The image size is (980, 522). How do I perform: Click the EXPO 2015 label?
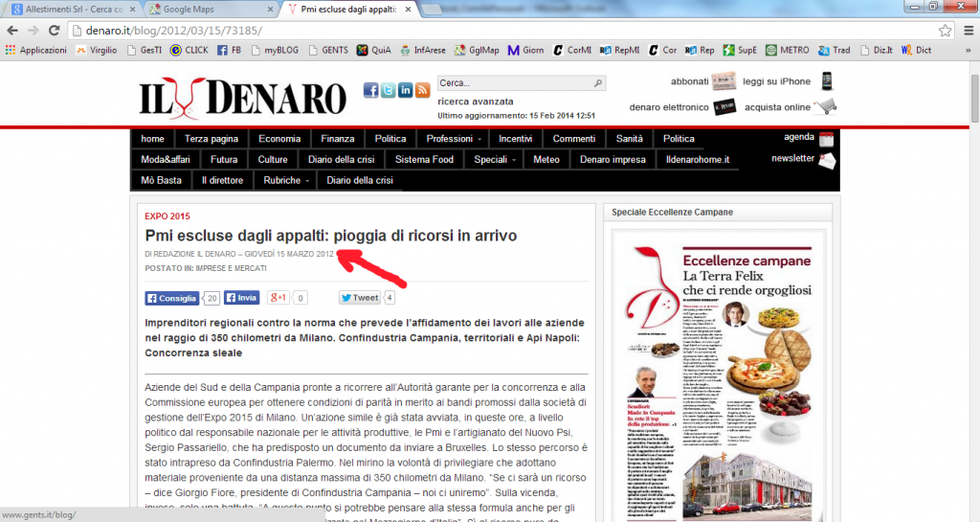167,216
